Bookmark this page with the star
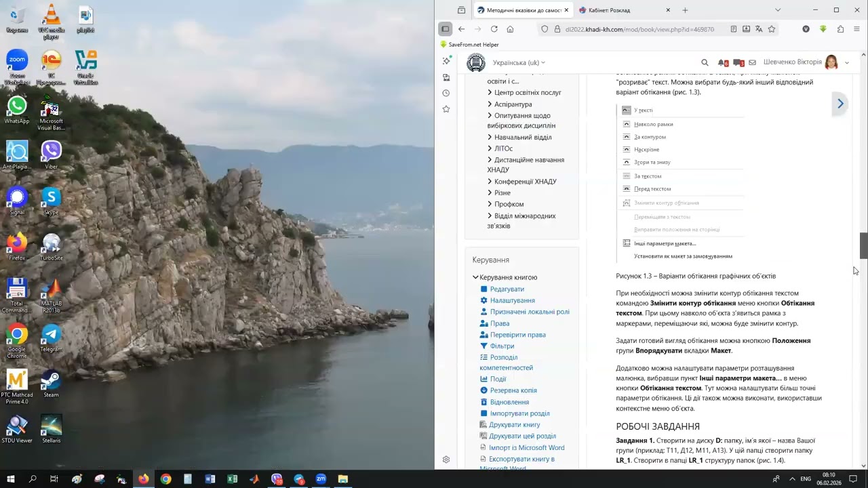The image size is (868, 488). (x=772, y=29)
